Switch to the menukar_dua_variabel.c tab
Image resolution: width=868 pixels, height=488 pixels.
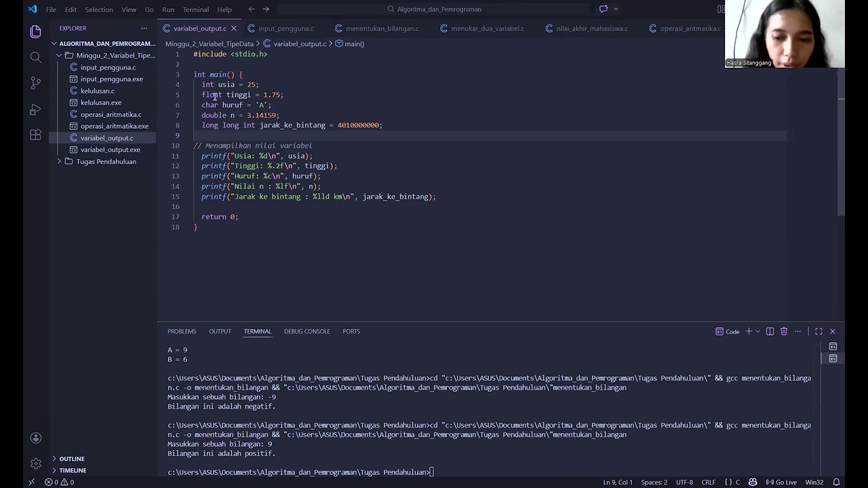click(487, 28)
